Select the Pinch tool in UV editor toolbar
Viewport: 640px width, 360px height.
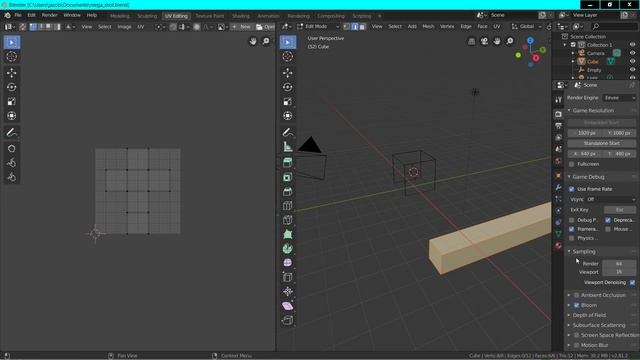click(x=11, y=177)
